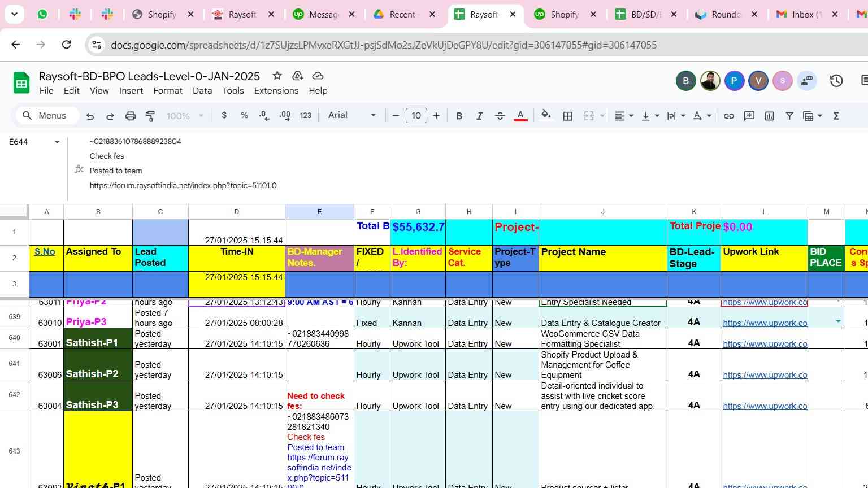Open Upwork link in Sathish-P1 row

pos(765,343)
